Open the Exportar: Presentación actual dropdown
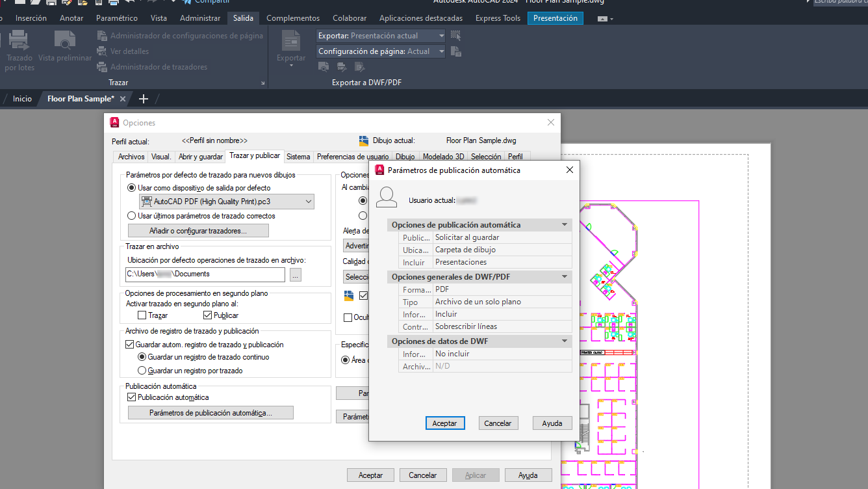The height and width of the screenshot is (489, 868). 381,36
